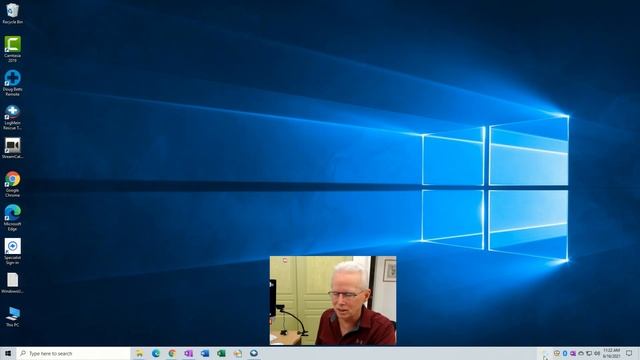Image resolution: width=640 pixels, height=360 pixels.
Task: Open the Recycle Bin desktop icon
Action: (x=12, y=13)
